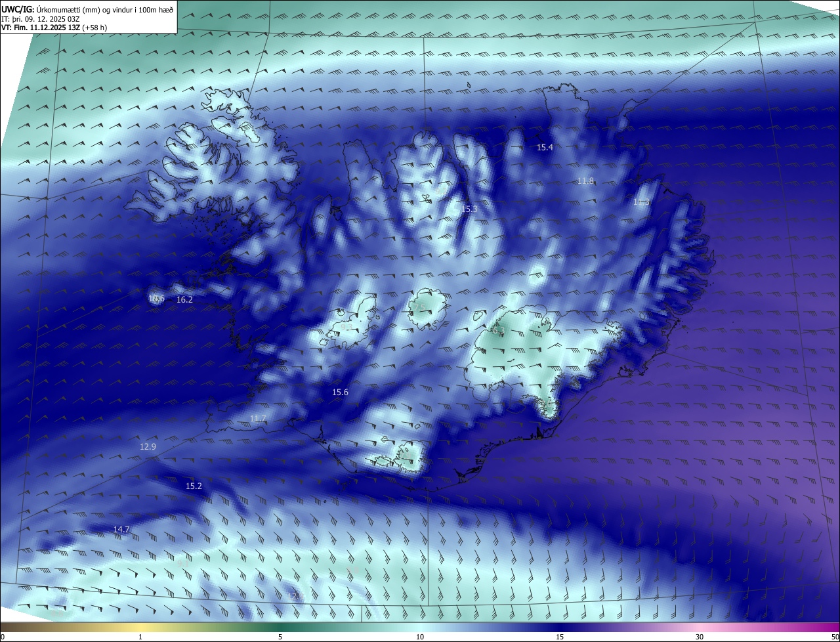This screenshot has width=840, height=642.
Task: Click the 12.9 value label on the map
Action: [x=148, y=447]
